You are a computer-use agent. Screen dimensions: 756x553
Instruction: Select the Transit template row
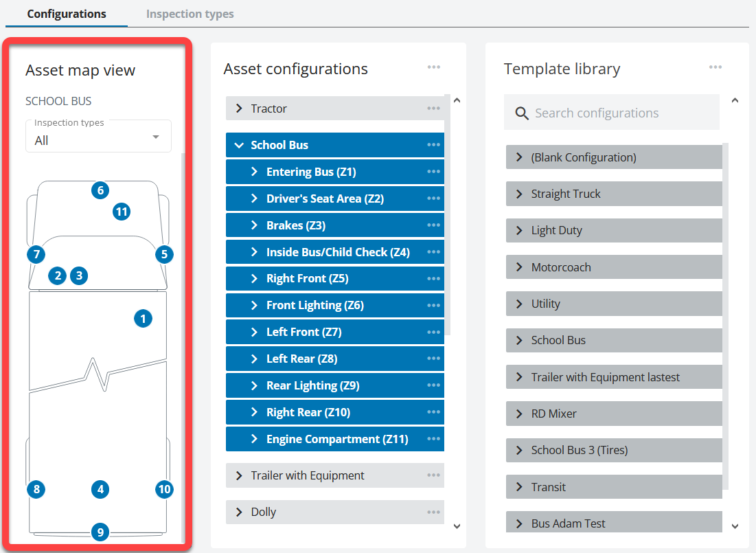[615, 487]
